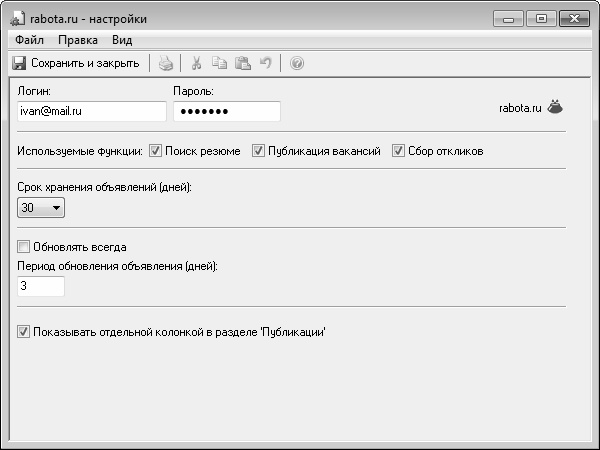Open the 'Вид' menu

click(x=122, y=40)
